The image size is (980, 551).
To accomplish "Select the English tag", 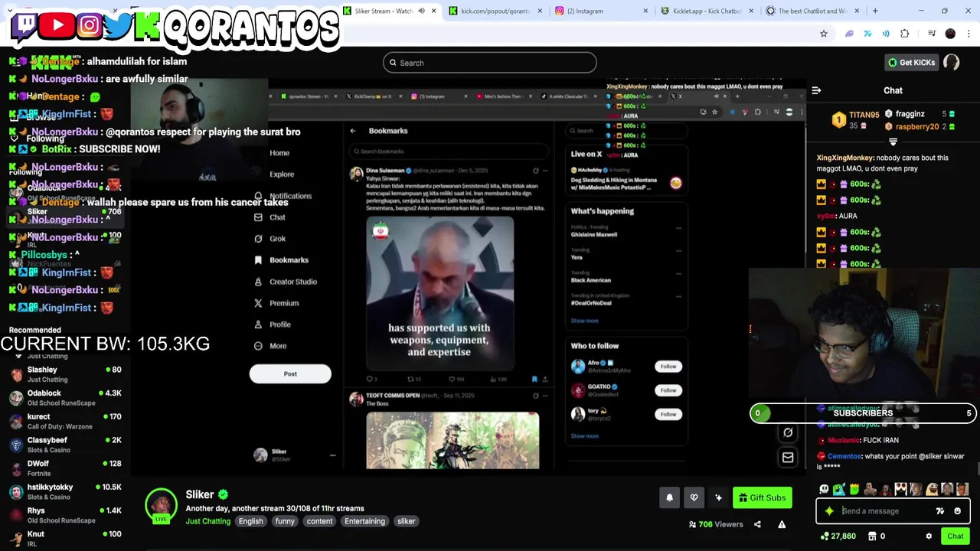I will tap(250, 521).
